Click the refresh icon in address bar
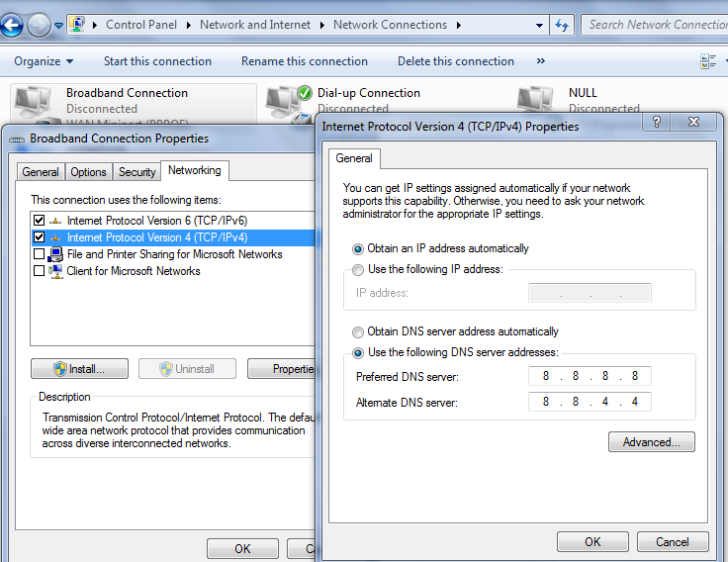Screen dimensions: 728x562 (x=562, y=25)
